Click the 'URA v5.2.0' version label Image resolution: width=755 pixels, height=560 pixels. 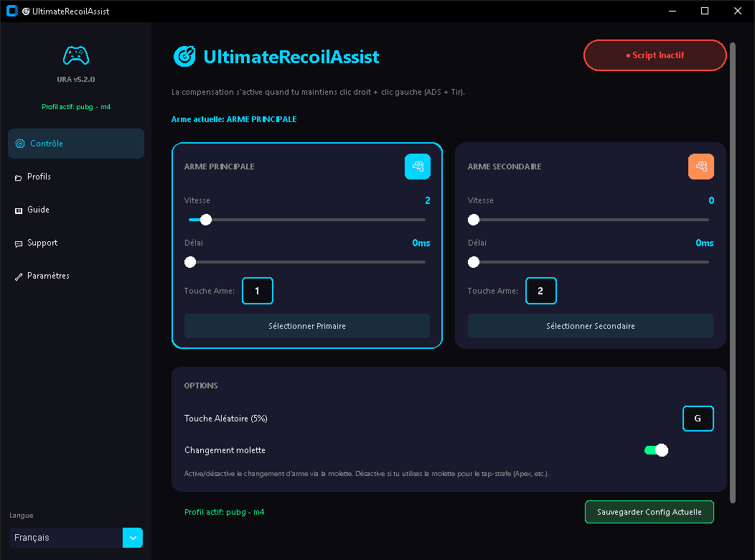pyautogui.click(x=76, y=80)
